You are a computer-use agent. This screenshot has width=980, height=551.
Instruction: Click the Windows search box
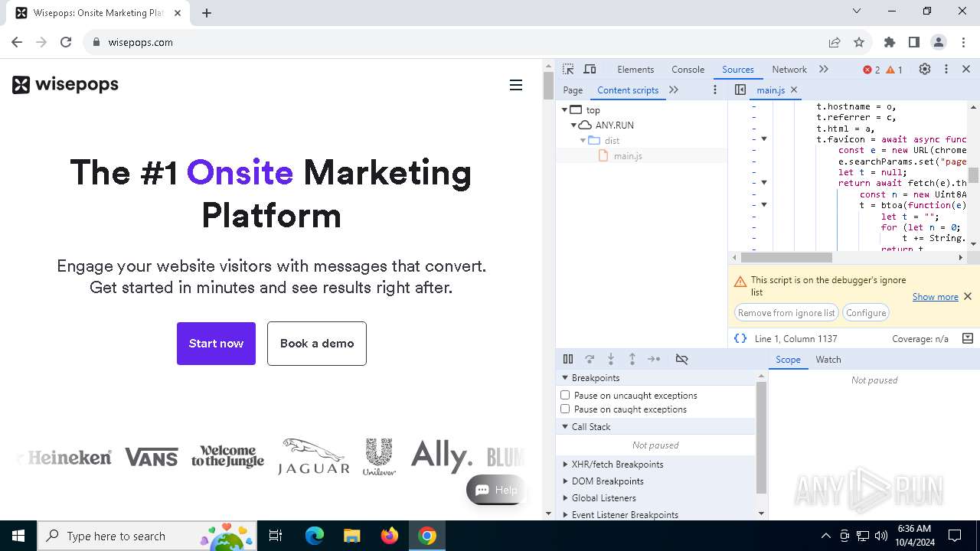click(x=147, y=536)
